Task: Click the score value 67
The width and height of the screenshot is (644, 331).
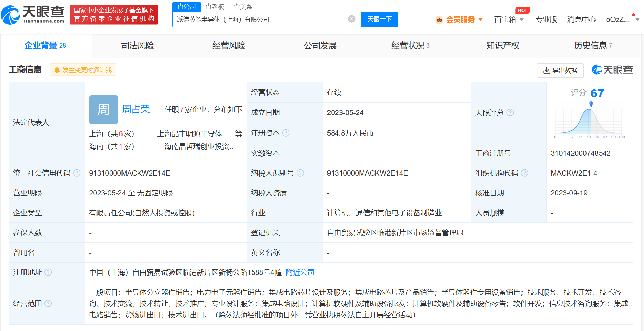Action: (597, 93)
